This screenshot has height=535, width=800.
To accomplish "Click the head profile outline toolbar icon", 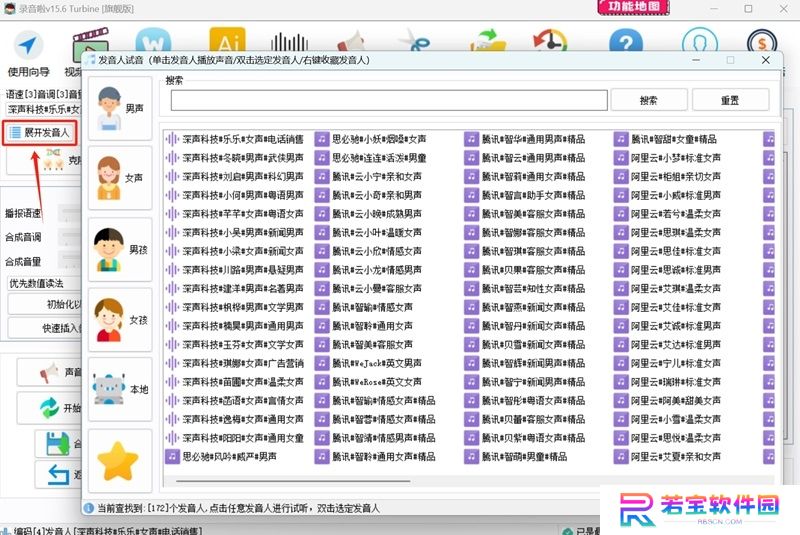I will (699, 40).
